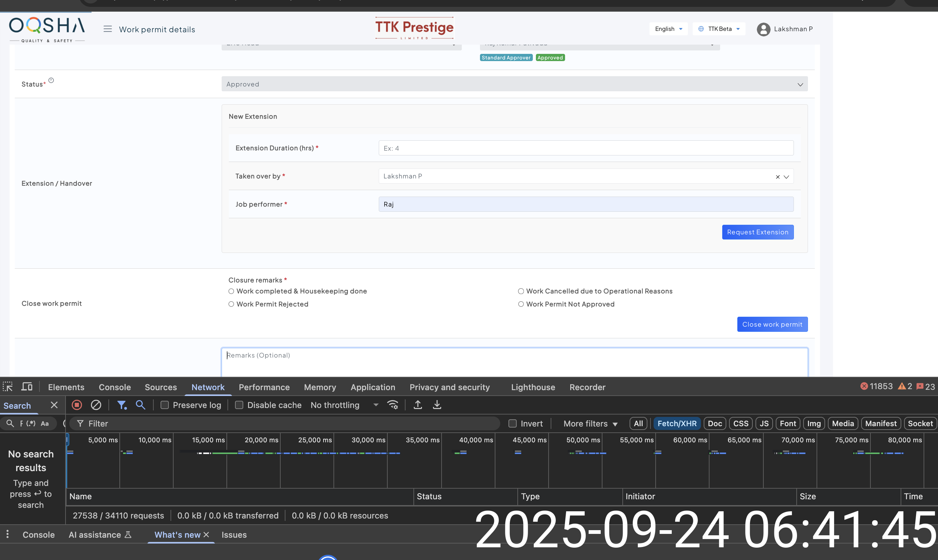938x560 pixels.
Task: Click the Extension Duration input field
Action: coord(586,148)
